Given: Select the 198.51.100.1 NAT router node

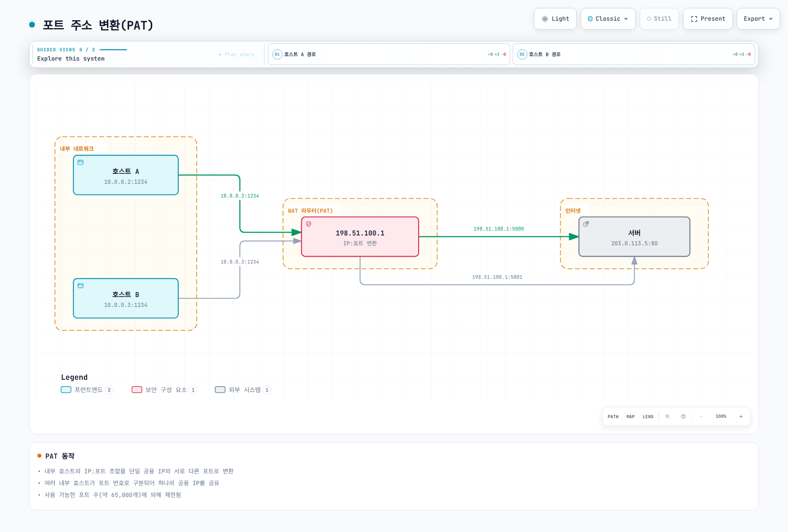Looking at the screenshot, I should click(x=360, y=236).
